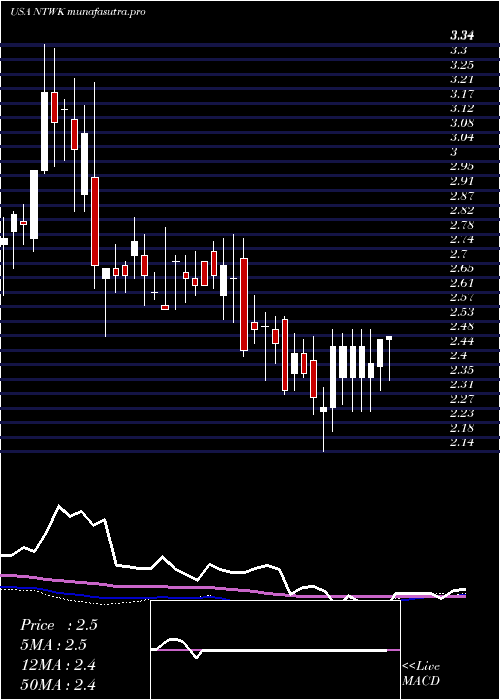
Task: Click the 3.34 top price label
Action: pyautogui.click(x=462, y=36)
